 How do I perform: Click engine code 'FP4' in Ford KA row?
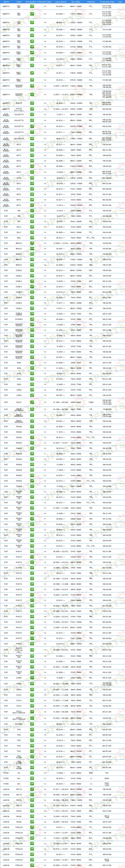(107, 773)
